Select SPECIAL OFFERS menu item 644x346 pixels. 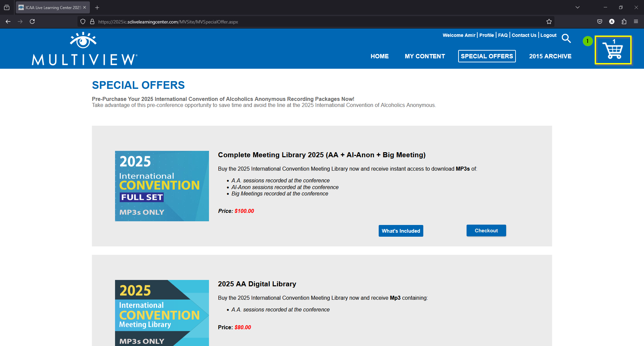coord(487,56)
